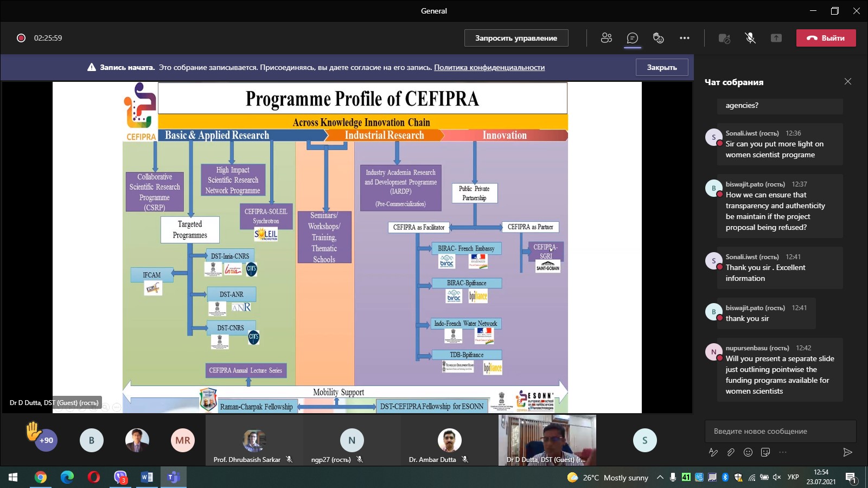Select Prof. Dhrubasish Sarkar's participant tile
Image resolution: width=868 pixels, height=488 pixels.
(254, 440)
